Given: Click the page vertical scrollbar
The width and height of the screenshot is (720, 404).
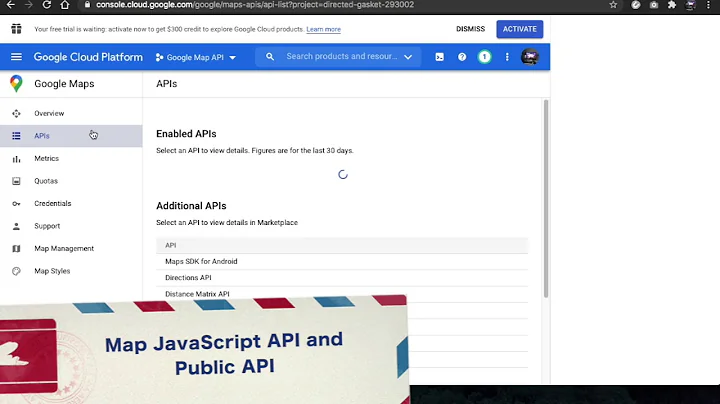Looking at the screenshot, I should tap(546, 198).
